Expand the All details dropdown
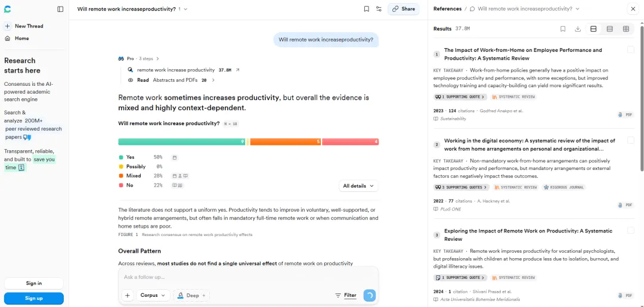This screenshot has height=307, width=644. pos(358,186)
